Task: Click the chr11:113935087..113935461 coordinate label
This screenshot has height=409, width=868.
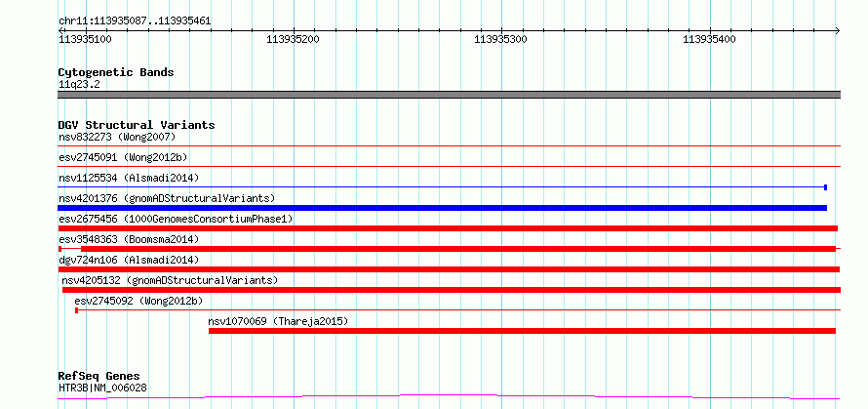Action: [135, 21]
